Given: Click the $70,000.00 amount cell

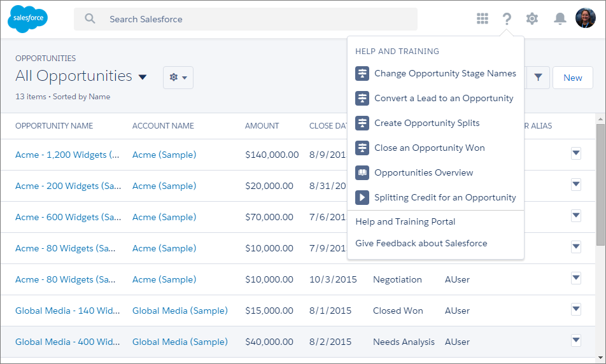Looking at the screenshot, I should click(269, 217).
